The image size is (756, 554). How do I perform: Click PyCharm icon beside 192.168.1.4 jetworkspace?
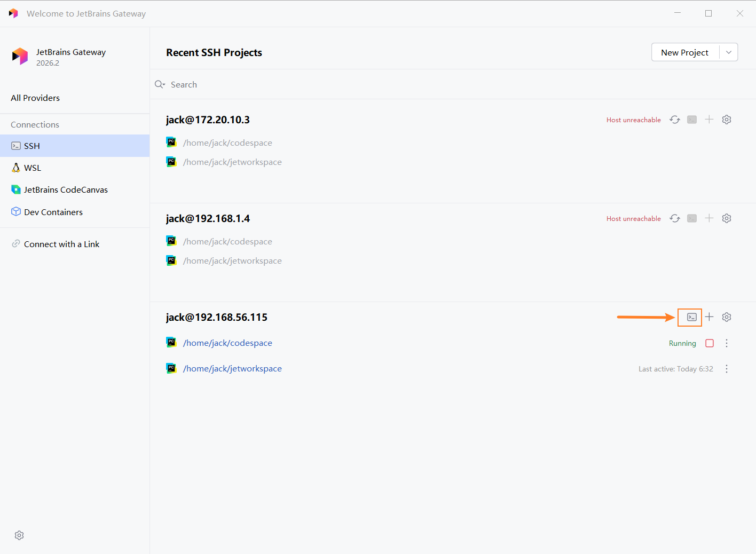171,260
